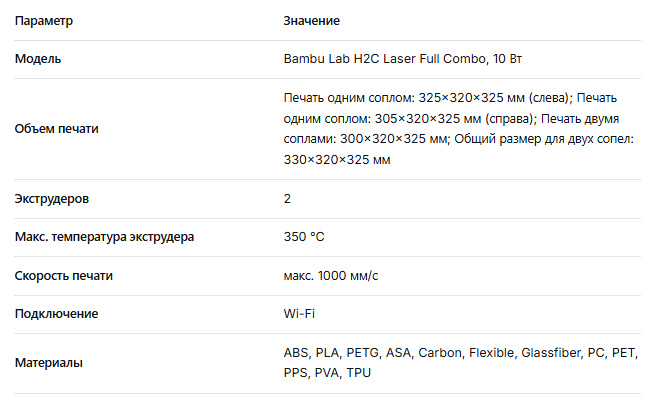The width and height of the screenshot is (653, 405).
Task: Select the "Материалы" row label
Action: [49, 363]
